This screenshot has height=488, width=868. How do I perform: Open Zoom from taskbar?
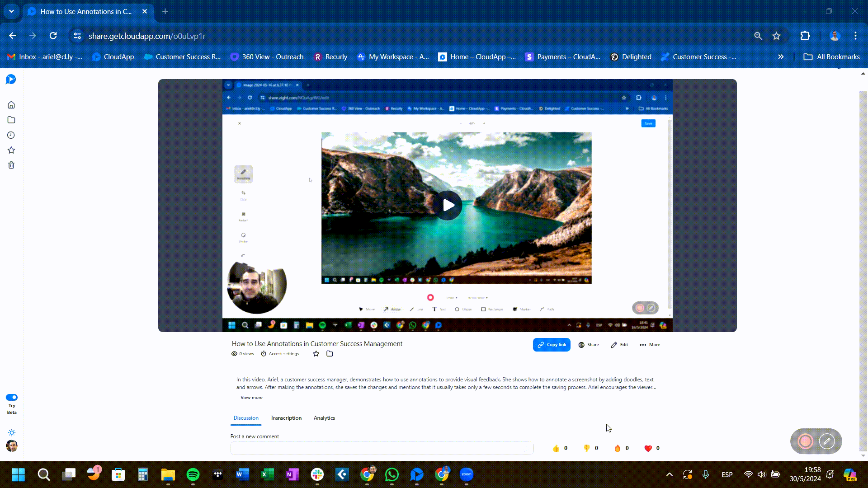pyautogui.click(x=467, y=474)
